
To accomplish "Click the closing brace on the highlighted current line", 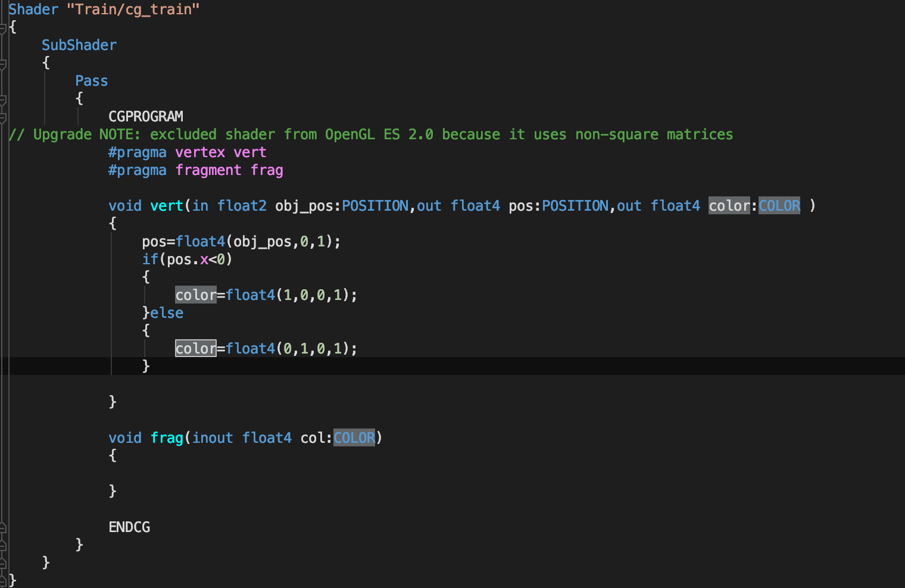I will (146, 366).
